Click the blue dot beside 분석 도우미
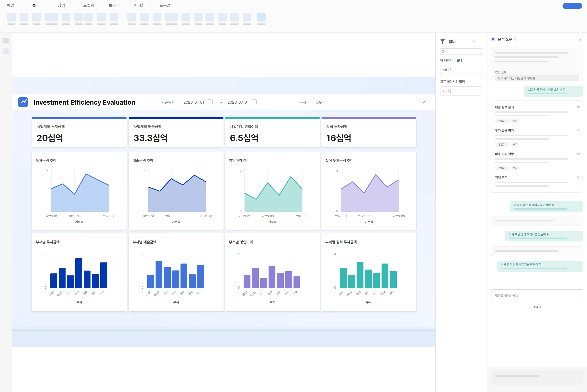 click(493, 39)
